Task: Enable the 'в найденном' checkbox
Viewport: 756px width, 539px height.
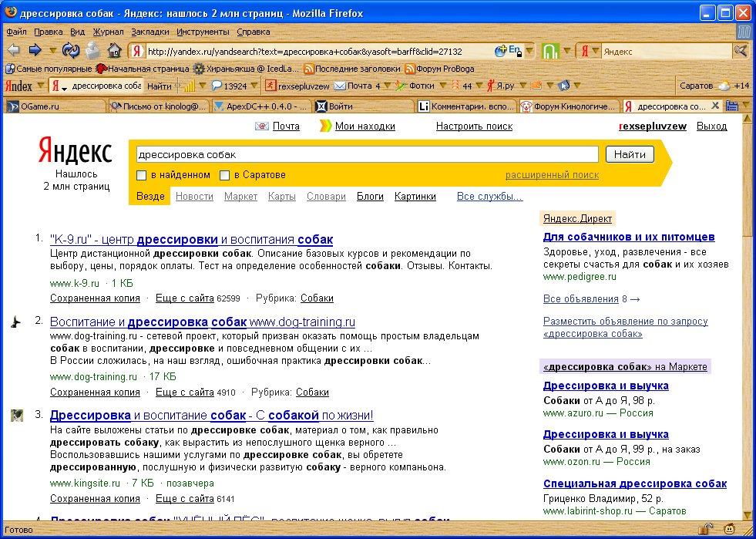Action: click(141, 175)
